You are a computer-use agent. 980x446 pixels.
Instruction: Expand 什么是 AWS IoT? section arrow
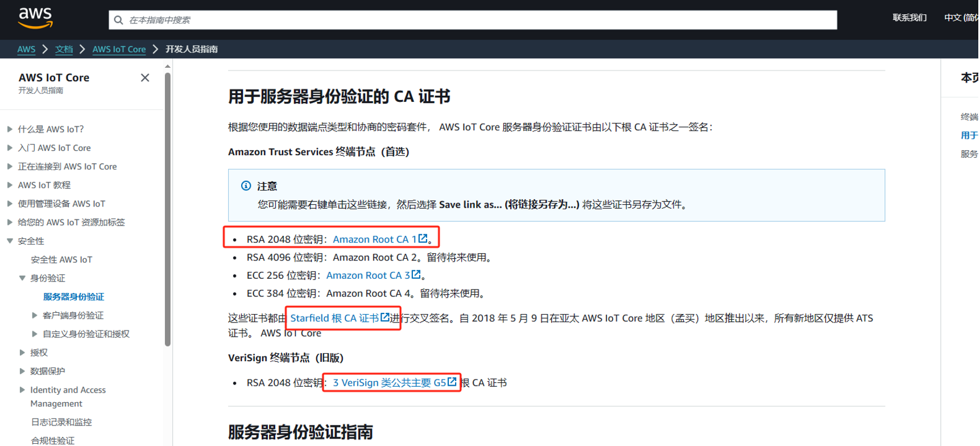pos(10,129)
